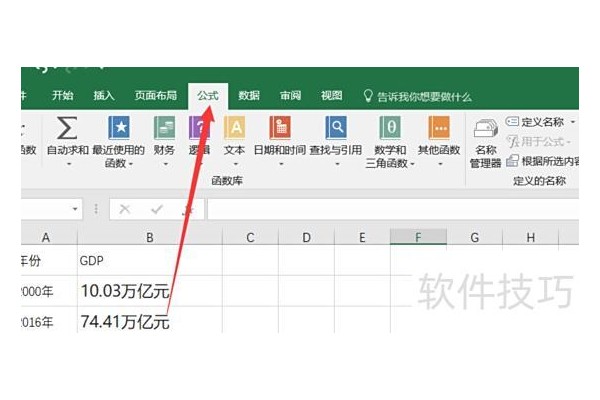Open the Name Box dropdown arrow

pyautogui.click(x=75, y=209)
